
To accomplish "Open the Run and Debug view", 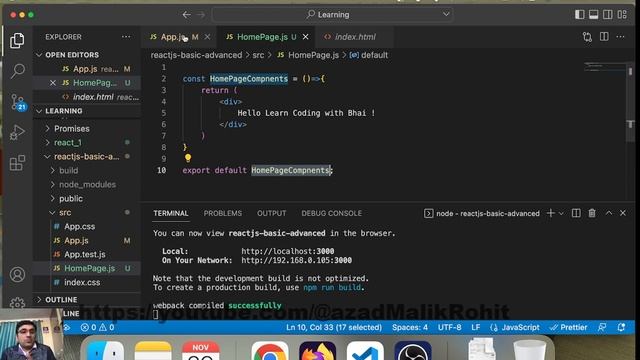I will click(17, 132).
